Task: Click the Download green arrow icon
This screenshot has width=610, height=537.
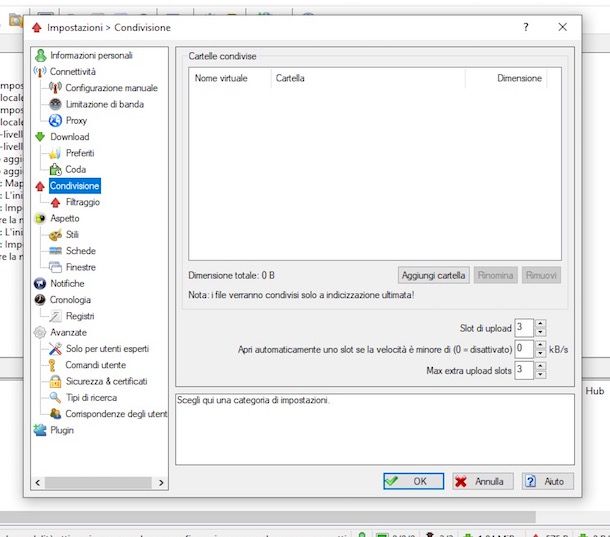Action: pos(40,137)
